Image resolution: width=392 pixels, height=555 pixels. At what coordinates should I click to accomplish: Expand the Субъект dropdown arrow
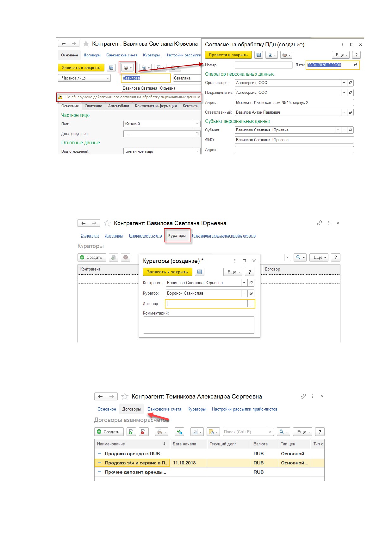[338, 130]
